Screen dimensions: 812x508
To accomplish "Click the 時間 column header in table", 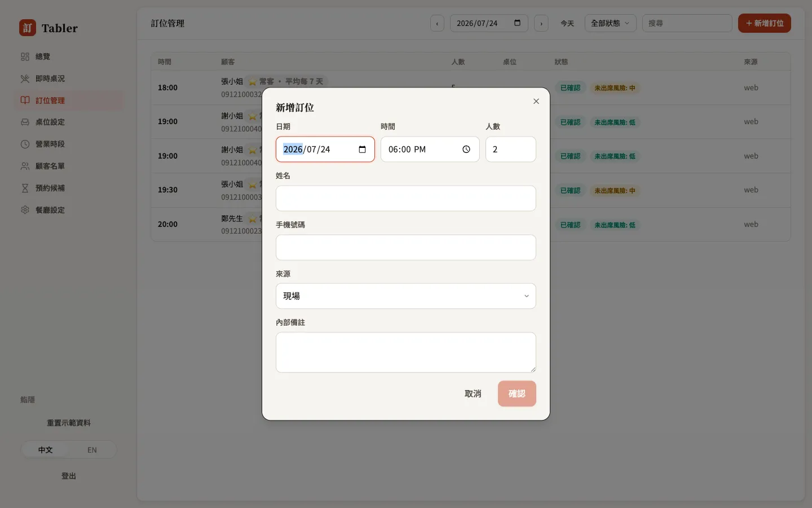I will [x=165, y=62].
